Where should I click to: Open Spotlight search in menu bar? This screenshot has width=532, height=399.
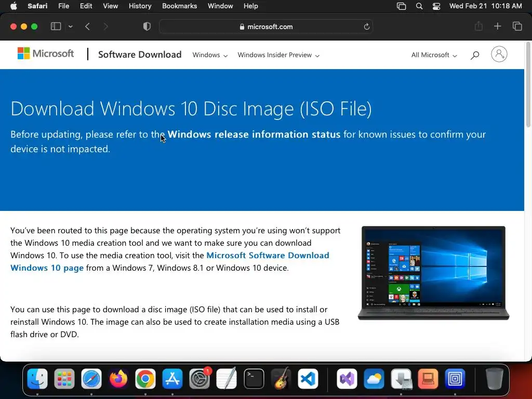click(x=419, y=6)
